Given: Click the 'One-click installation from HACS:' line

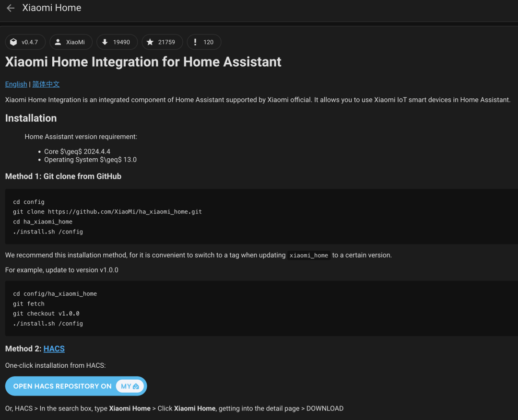Looking at the screenshot, I should (56, 365).
